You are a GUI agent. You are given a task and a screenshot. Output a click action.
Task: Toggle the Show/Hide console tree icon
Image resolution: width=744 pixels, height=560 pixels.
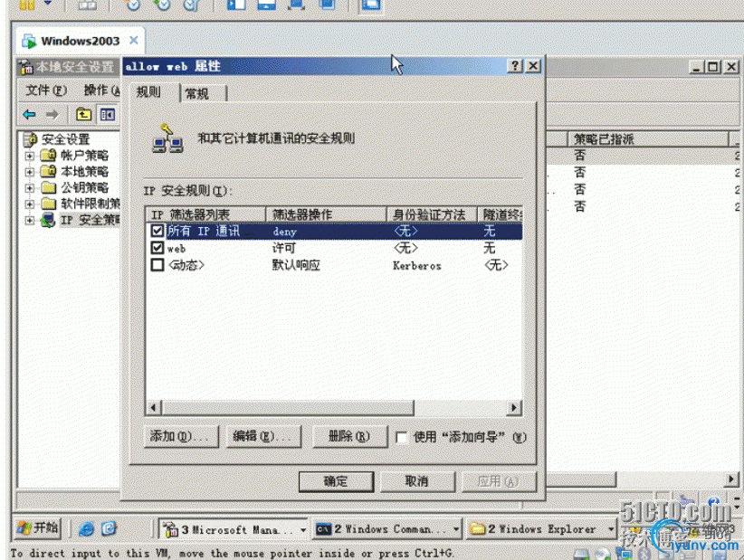pyautogui.click(x=108, y=114)
